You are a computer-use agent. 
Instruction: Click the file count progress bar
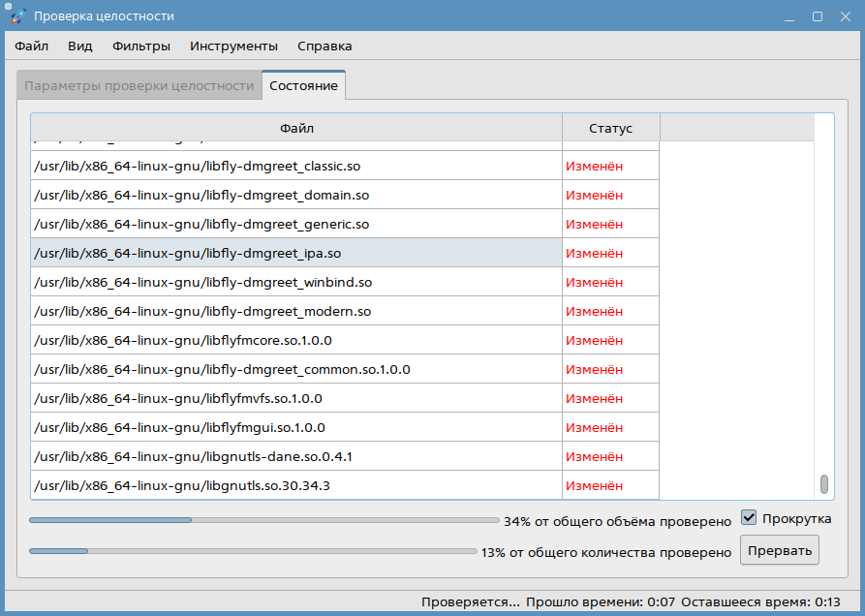click(252, 551)
